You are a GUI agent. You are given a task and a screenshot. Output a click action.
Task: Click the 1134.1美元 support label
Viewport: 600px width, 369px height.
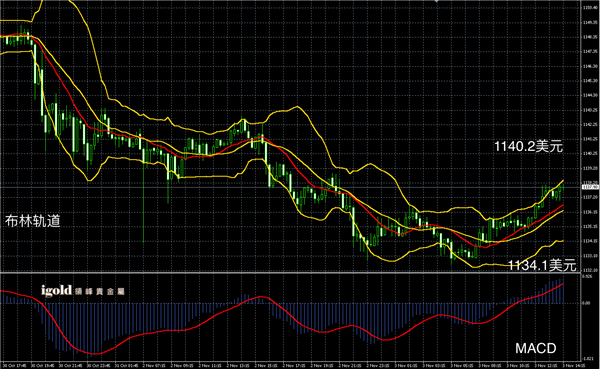(542, 265)
